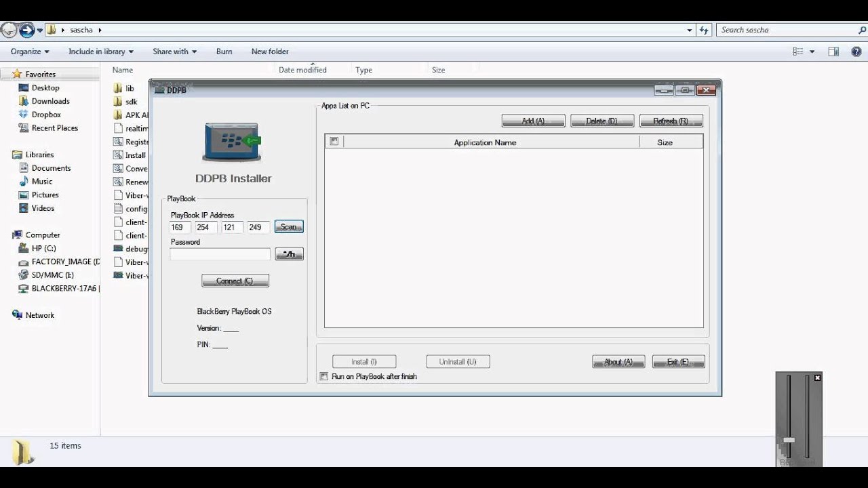This screenshot has width=868, height=488.
Task: Click the Delete (D) button
Action: [602, 121]
